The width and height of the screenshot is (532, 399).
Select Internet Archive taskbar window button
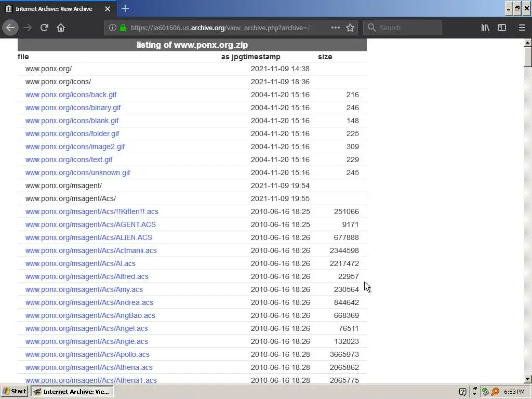tap(72, 392)
